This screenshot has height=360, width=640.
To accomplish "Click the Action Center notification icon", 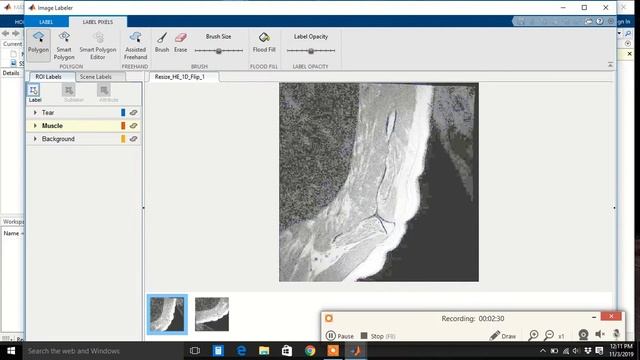I will [599, 351].
